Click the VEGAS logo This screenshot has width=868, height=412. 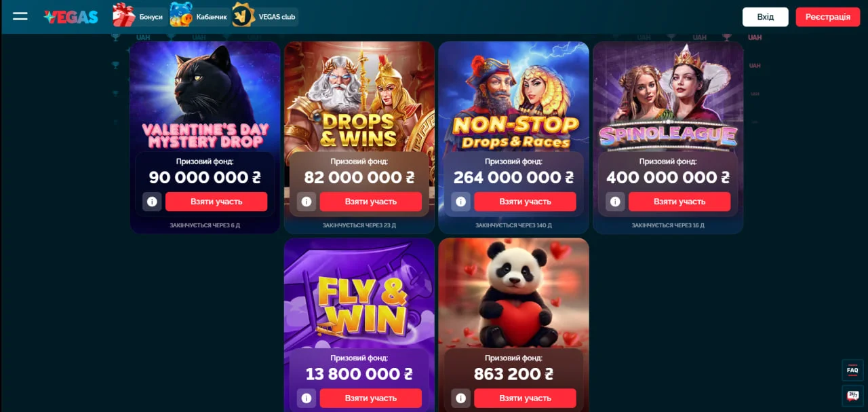click(71, 17)
